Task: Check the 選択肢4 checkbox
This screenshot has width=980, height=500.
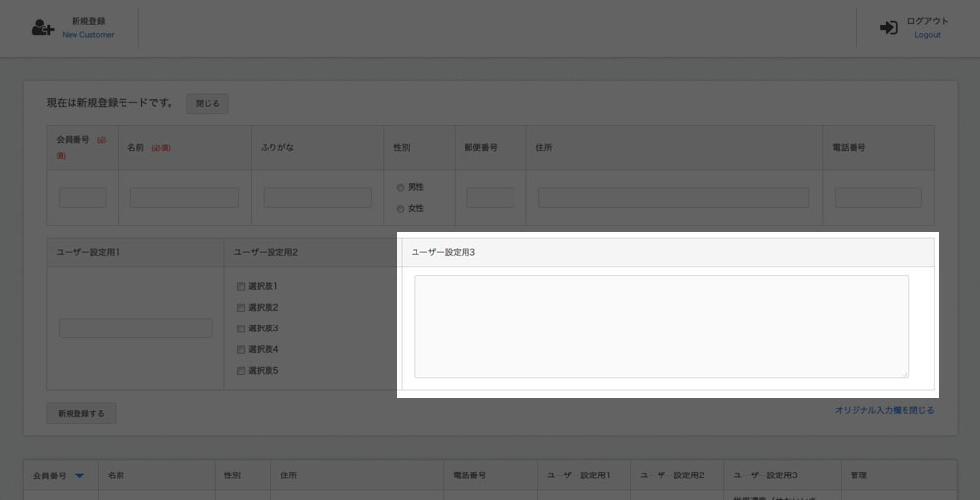Action: click(x=241, y=349)
